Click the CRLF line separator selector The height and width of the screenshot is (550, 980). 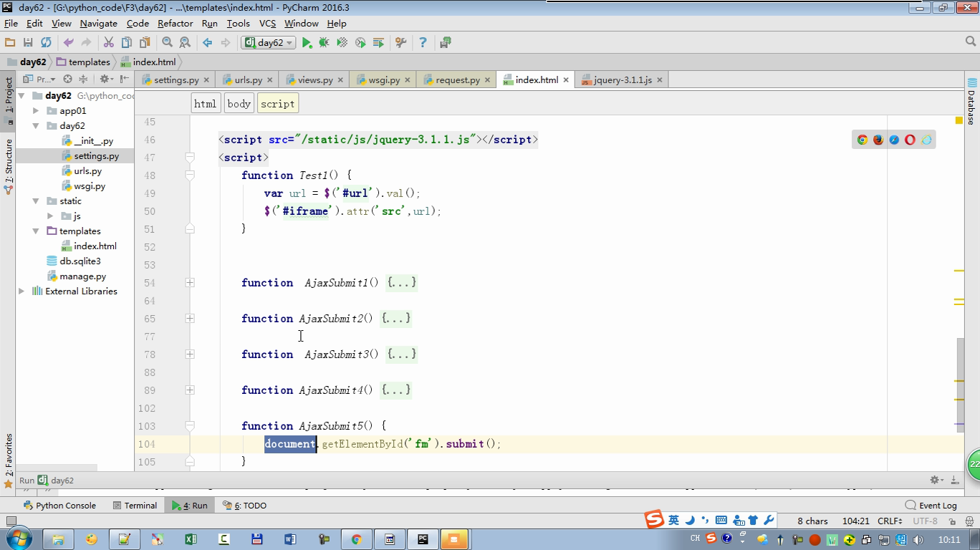click(890, 521)
